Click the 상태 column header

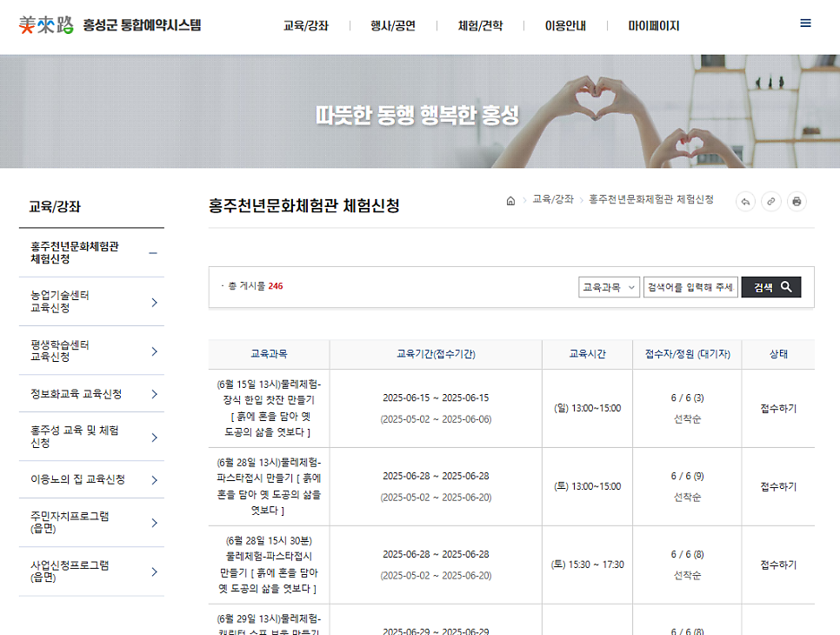point(778,354)
